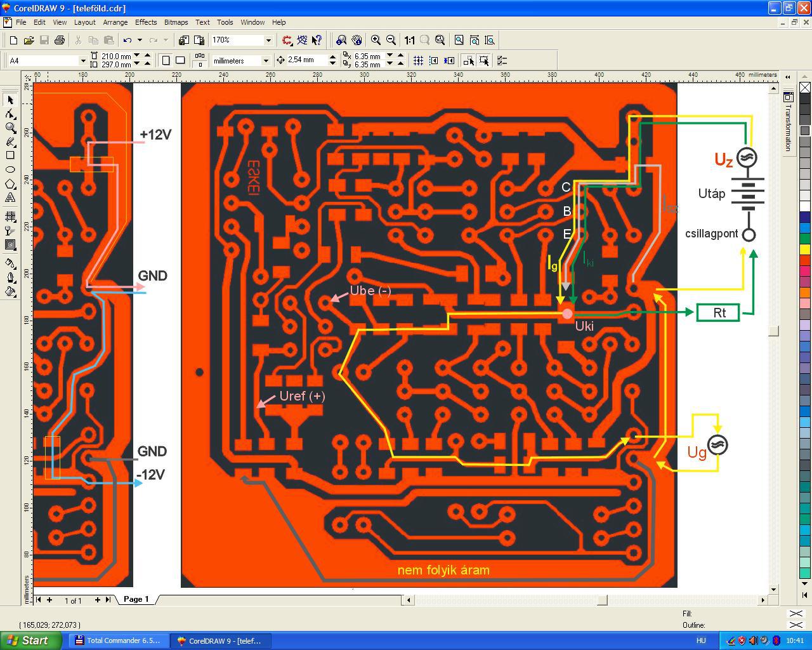Add a page after current page
812x650 pixels.
click(x=98, y=599)
